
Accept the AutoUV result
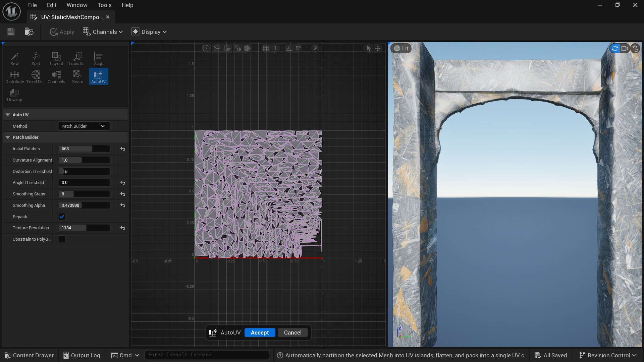(x=260, y=333)
